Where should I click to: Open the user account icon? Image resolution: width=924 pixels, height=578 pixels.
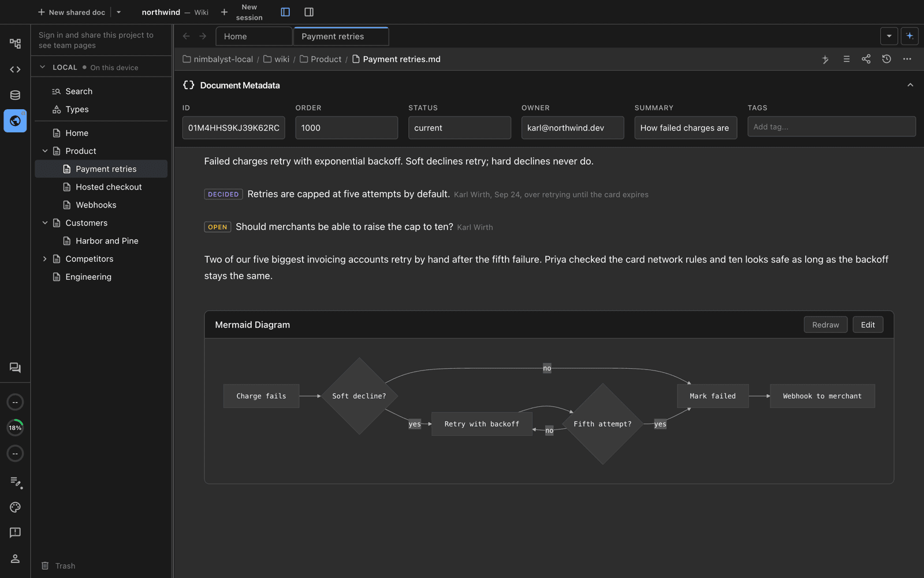[15, 558]
